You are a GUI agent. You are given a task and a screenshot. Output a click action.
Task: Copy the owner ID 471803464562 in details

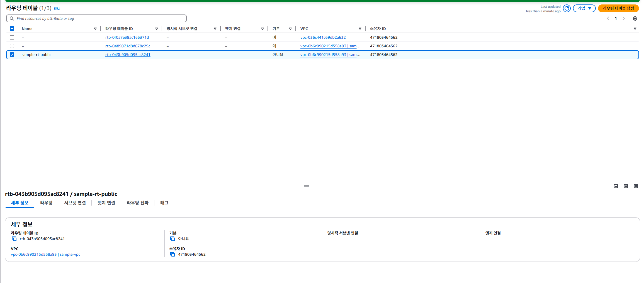[x=172, y=254]
